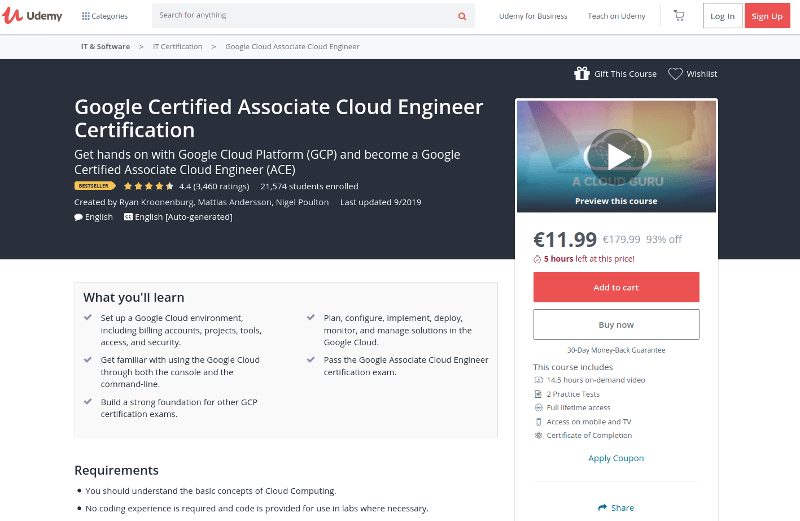Image resolution: width=800 pixels, height=521 pixels.
Task: Click the Buy now button
Action: (x=616, y=325)
